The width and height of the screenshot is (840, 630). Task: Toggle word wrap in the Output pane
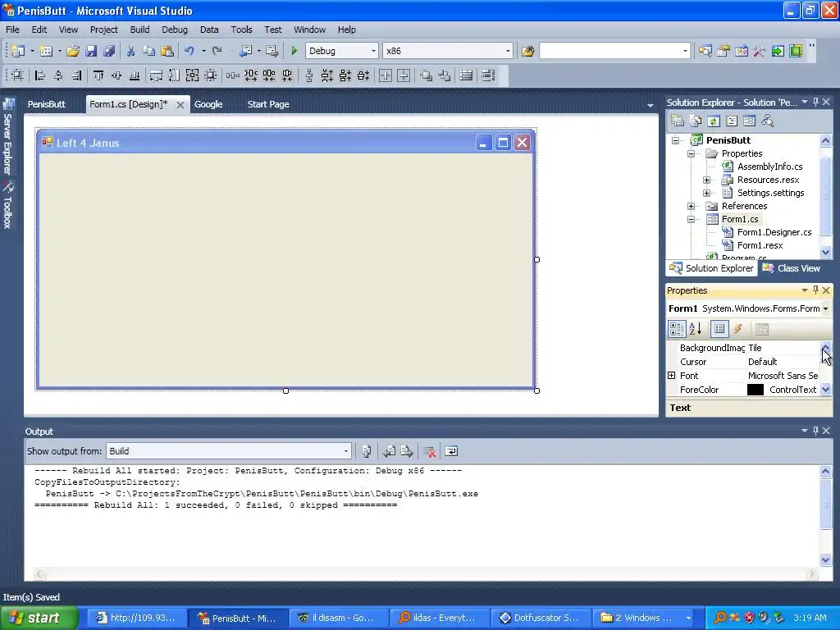coord(452,452)
